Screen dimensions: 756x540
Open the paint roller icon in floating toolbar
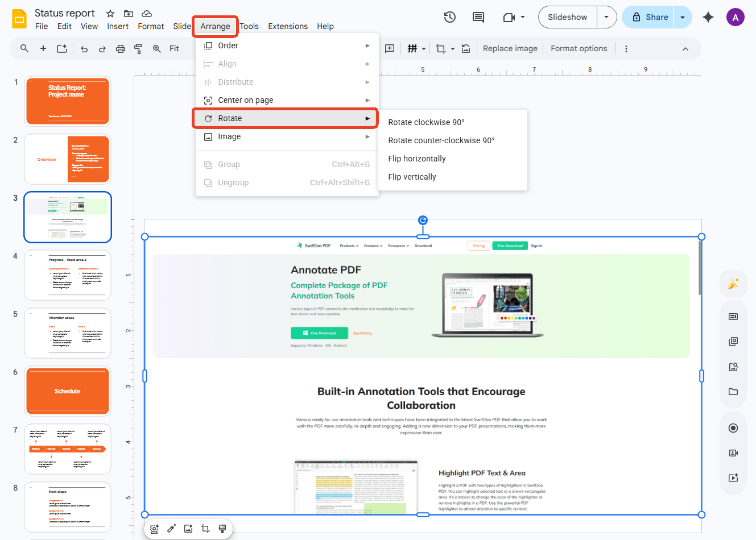(x=222, y=529)
